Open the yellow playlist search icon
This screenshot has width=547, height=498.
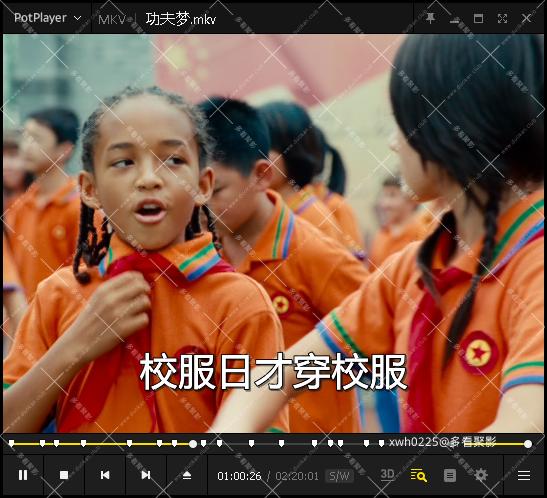click(x=419, y=475)
